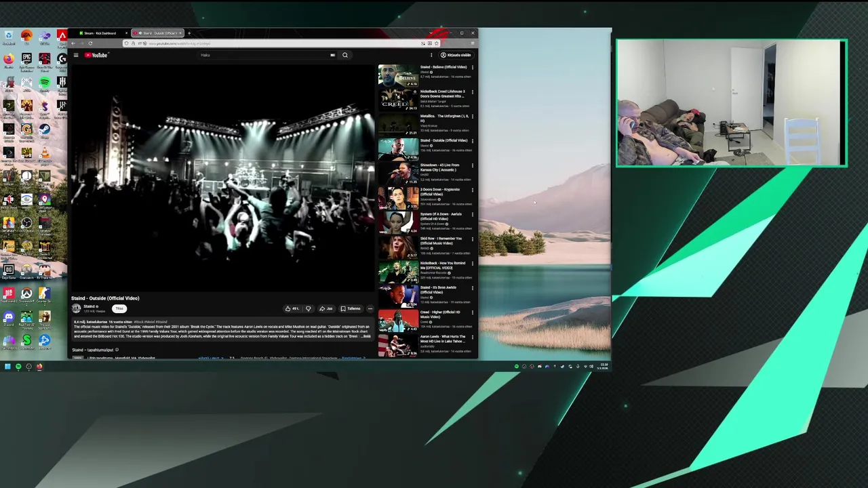Click the Kirjaudu sisään sign-in button
This screenshot has height=488, width=868.
click(456, 55)
